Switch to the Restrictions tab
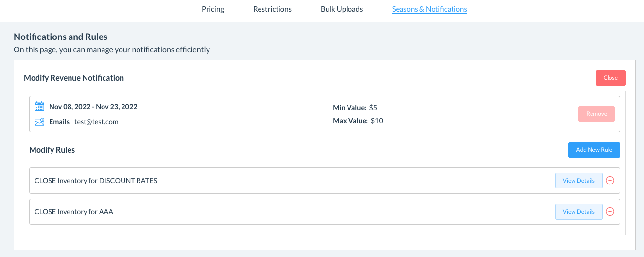Screen dimensions: 644x257 pyautogui.click(x=272, y=9)
